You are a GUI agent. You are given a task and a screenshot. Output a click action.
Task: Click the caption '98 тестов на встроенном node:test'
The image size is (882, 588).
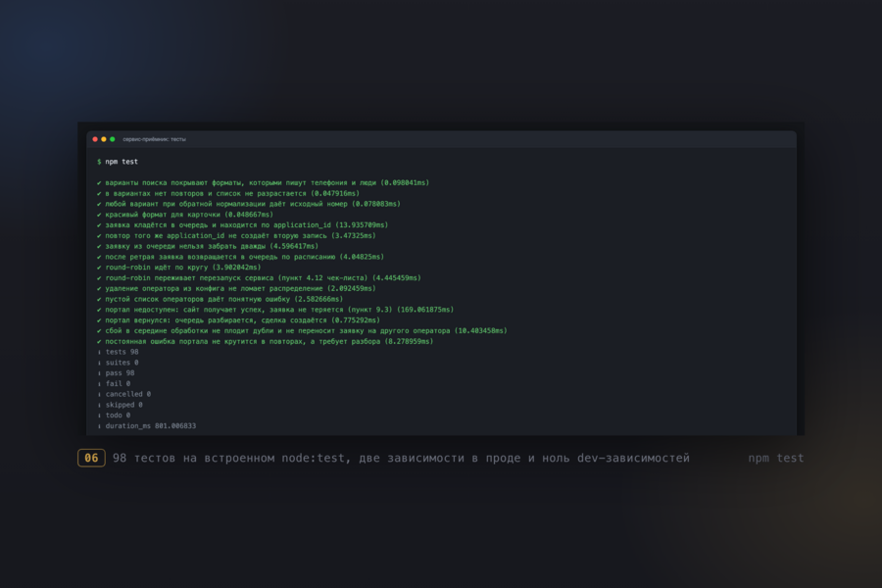[401, 458]
